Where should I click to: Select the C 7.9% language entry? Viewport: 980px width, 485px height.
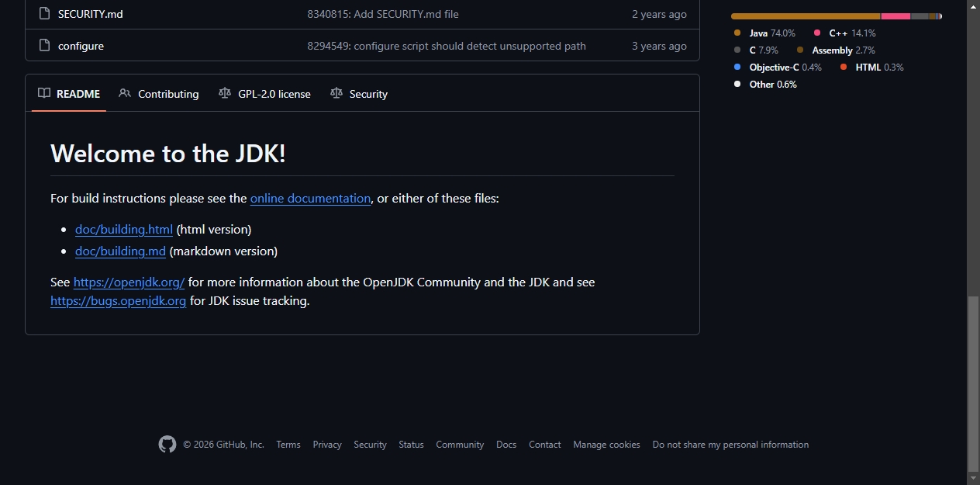pyautogui.click(x=756, y=50)
